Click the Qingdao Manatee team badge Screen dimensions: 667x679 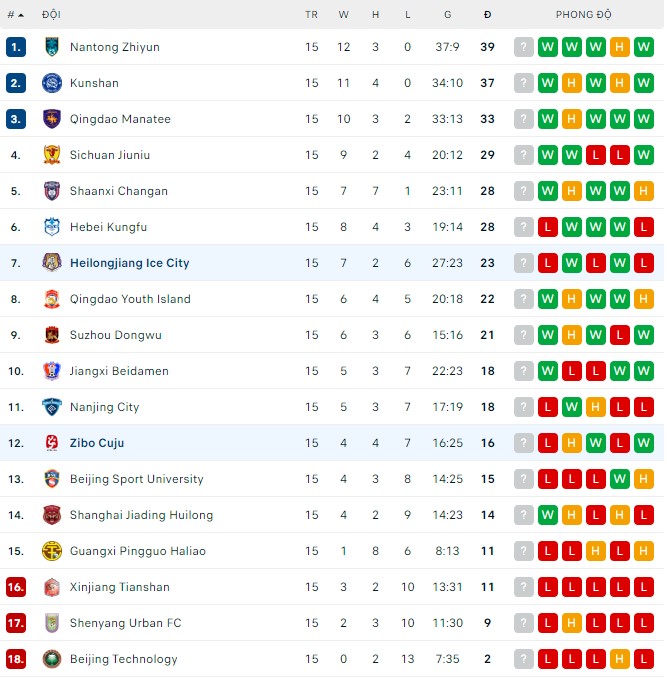[x=52, y=119]
